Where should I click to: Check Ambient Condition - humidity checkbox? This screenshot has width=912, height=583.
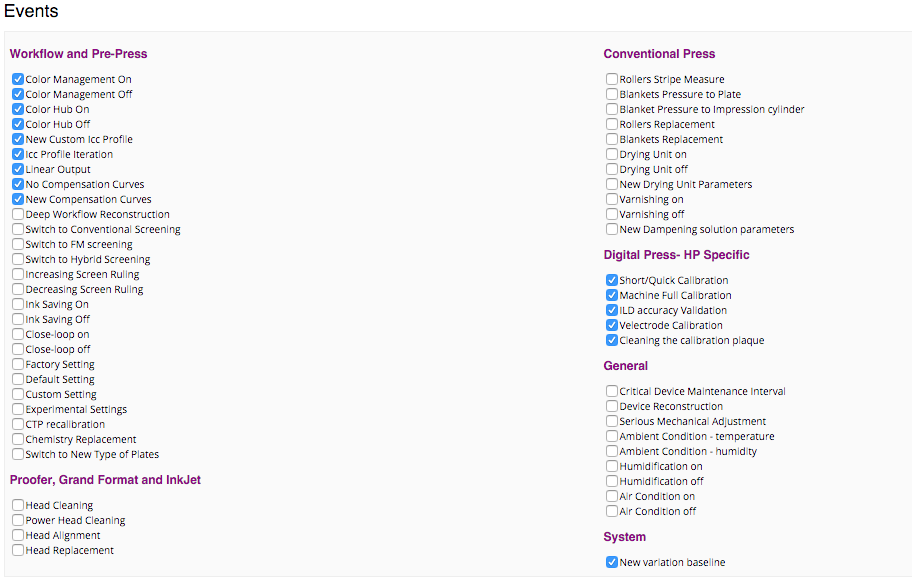(x=612, y=451)
